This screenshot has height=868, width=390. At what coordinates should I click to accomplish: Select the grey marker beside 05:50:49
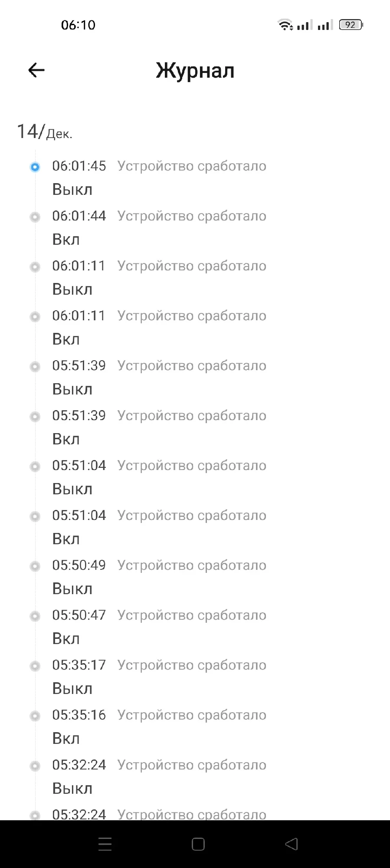tap(35, 566)
